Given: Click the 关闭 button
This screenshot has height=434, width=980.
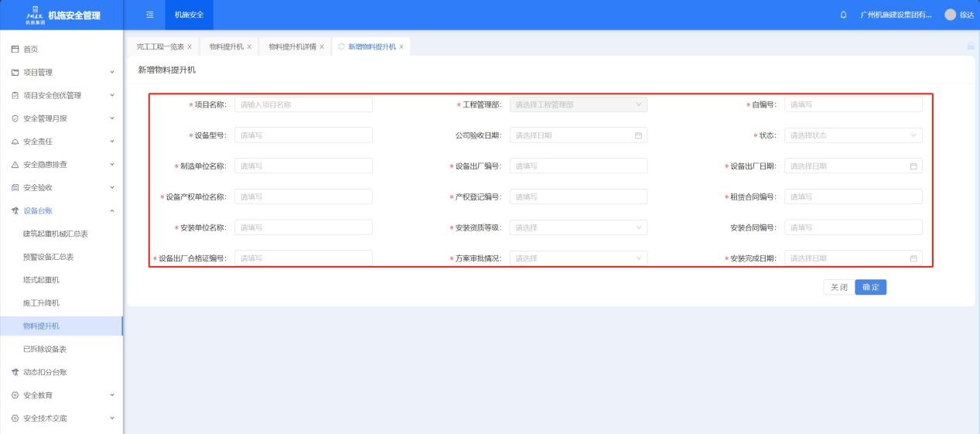Looking at the screenshot, I should (838, 287).
